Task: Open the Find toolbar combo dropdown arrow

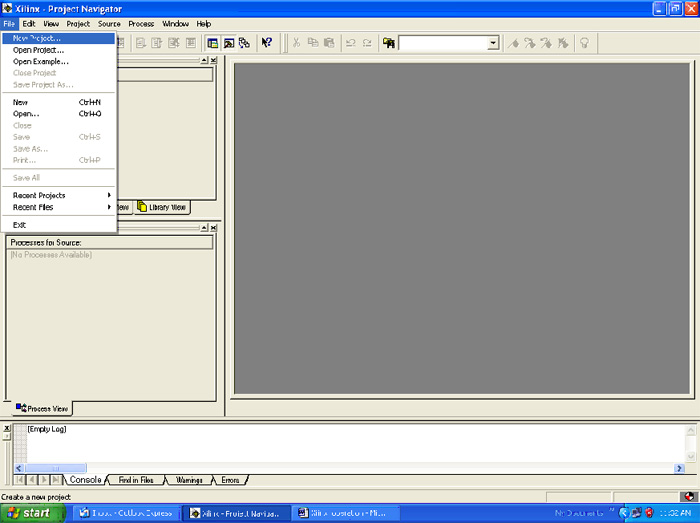Action: coord(493,43)
